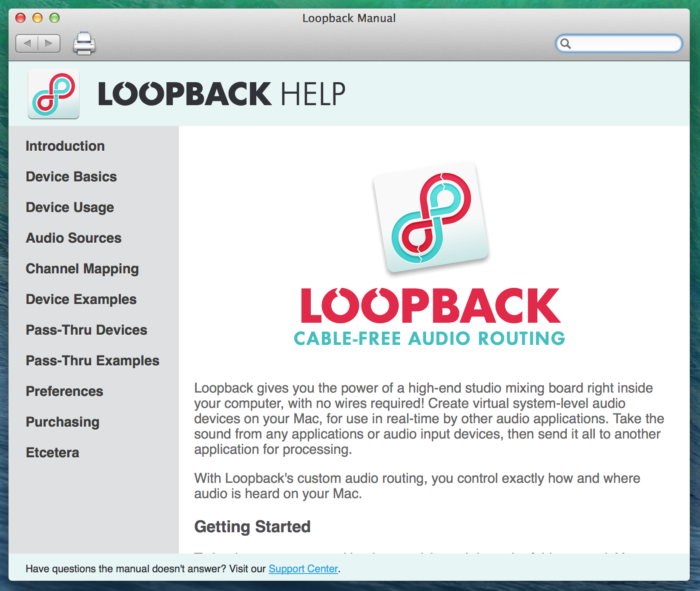
Task: Click the small Loopback logo in the header
Action: (x=54, y=94)
